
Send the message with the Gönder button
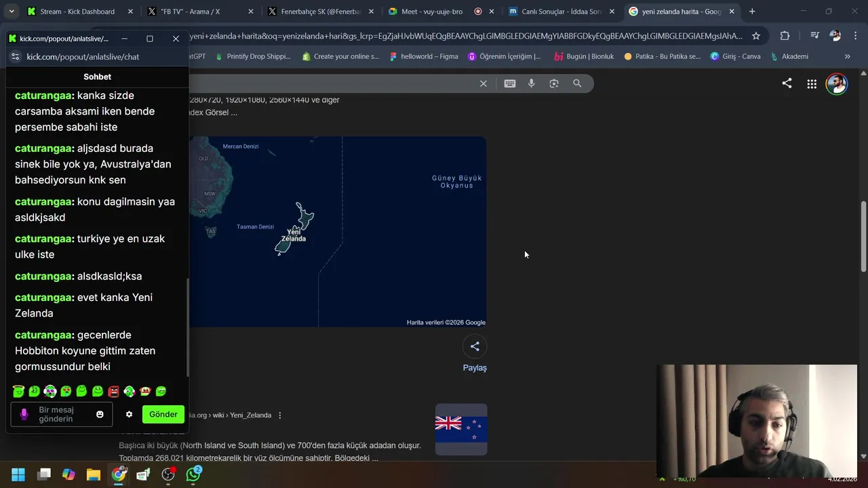click(163, 414)
